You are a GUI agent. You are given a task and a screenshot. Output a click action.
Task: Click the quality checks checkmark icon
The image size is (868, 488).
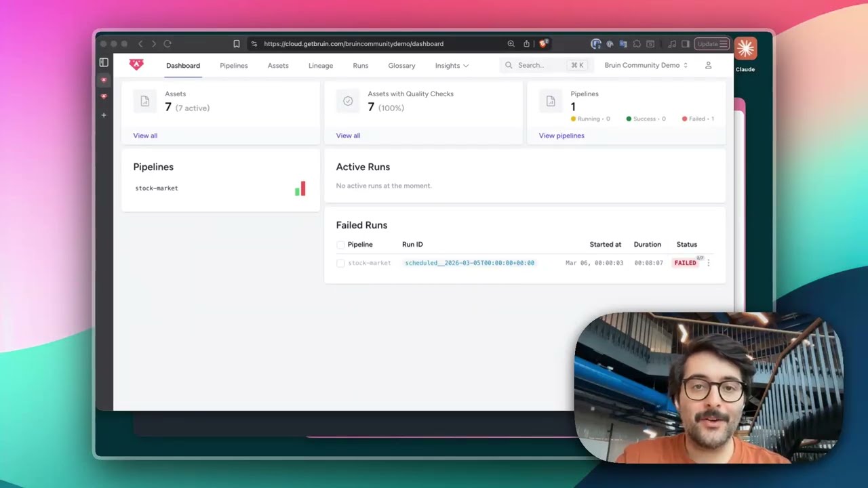348,101
